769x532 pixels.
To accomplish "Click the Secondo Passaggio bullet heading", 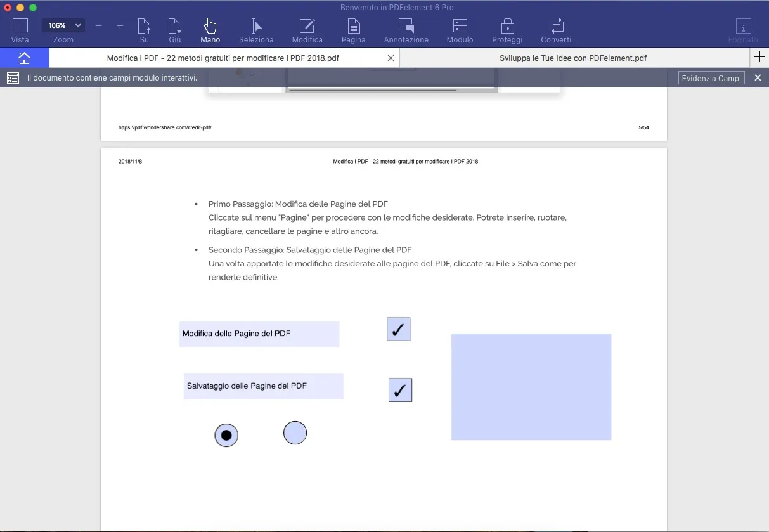I will click(x=310, y=250).
